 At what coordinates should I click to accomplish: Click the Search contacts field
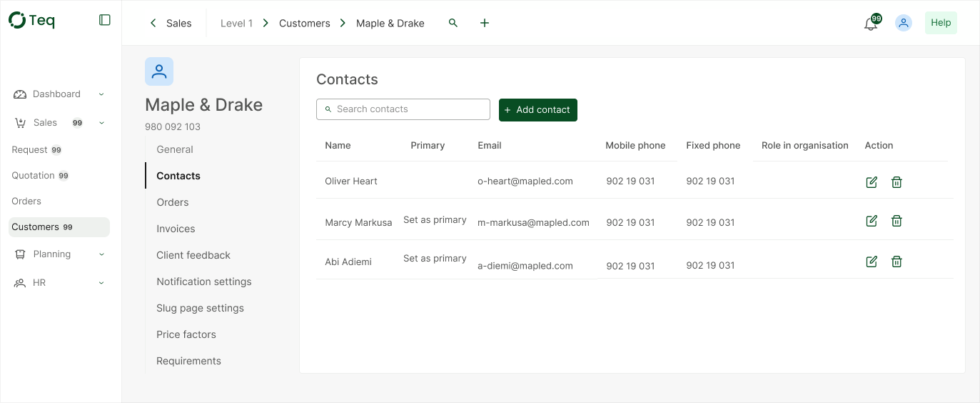(x=403, y=109)
